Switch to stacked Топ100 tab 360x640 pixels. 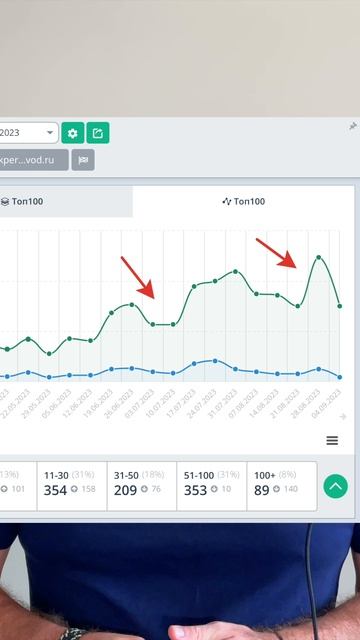66,201
